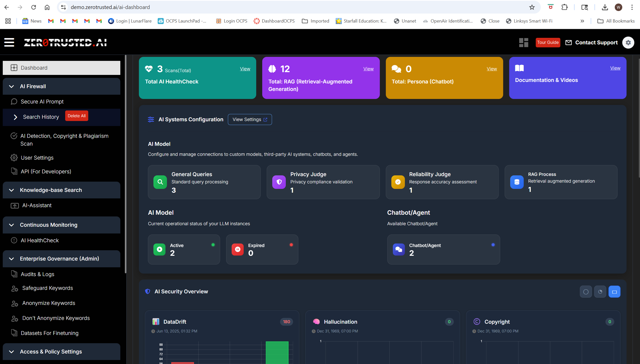Click the sidebar vertical scrollbar

click(125, 164)
